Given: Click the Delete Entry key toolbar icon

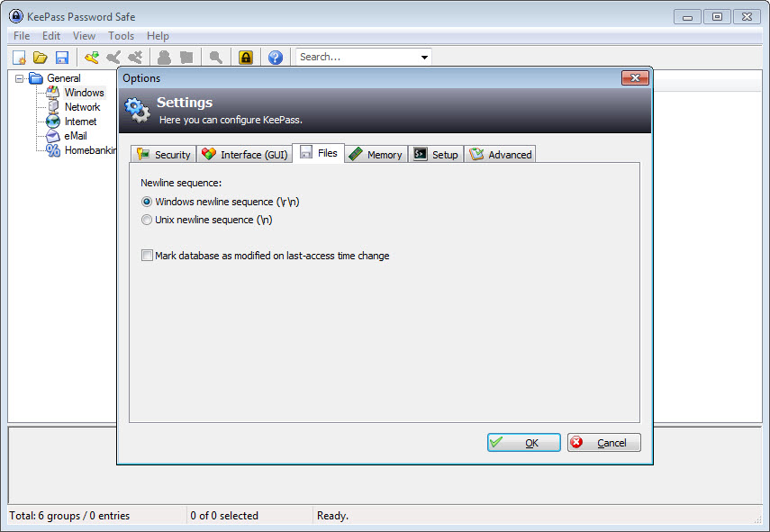Looking at the screenshot, I should click(x=135, y=58).
